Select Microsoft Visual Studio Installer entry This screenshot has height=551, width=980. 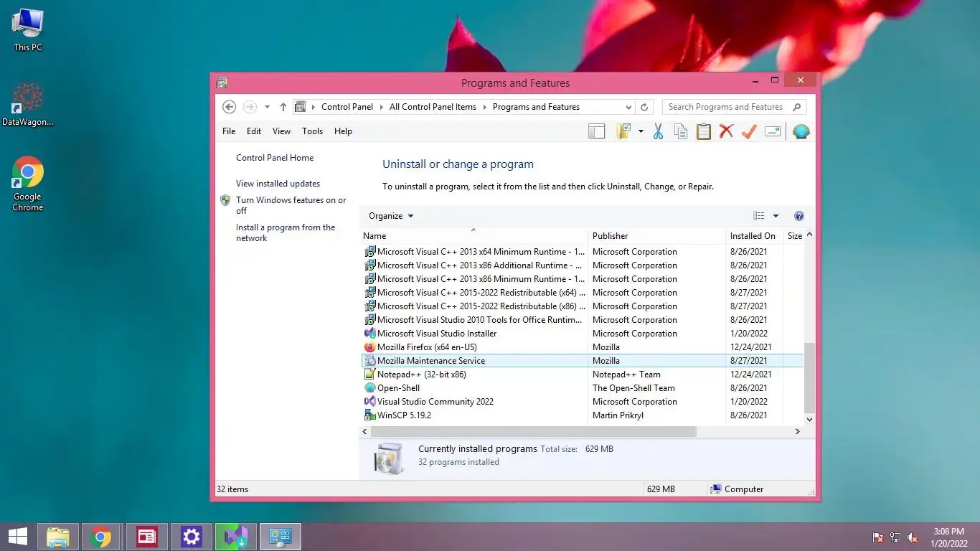583,334
